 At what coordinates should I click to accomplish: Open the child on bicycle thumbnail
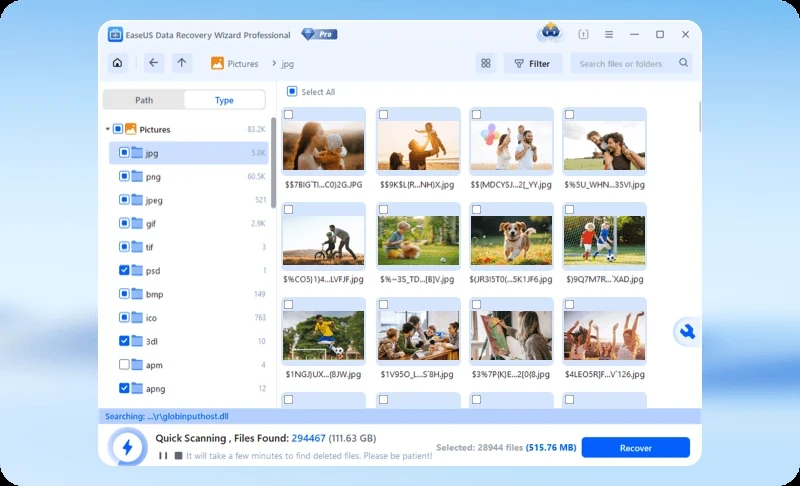tap(323, 240)
